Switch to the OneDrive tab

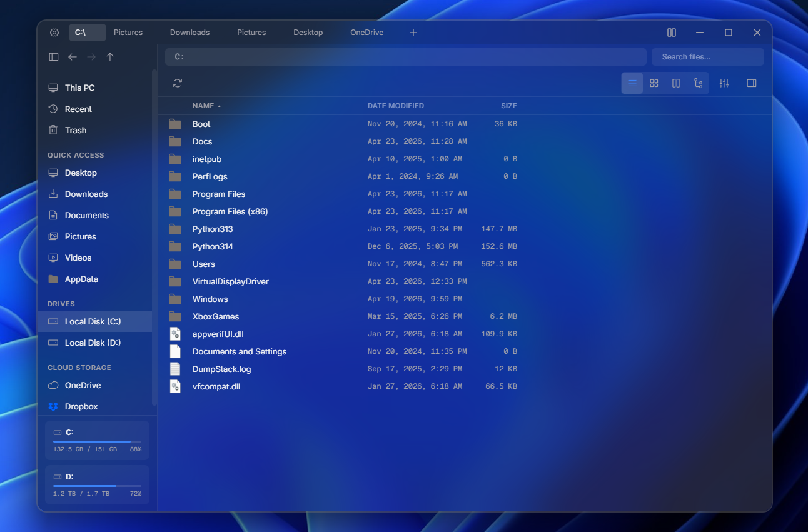pyautogui.click(x=366, y=33)
